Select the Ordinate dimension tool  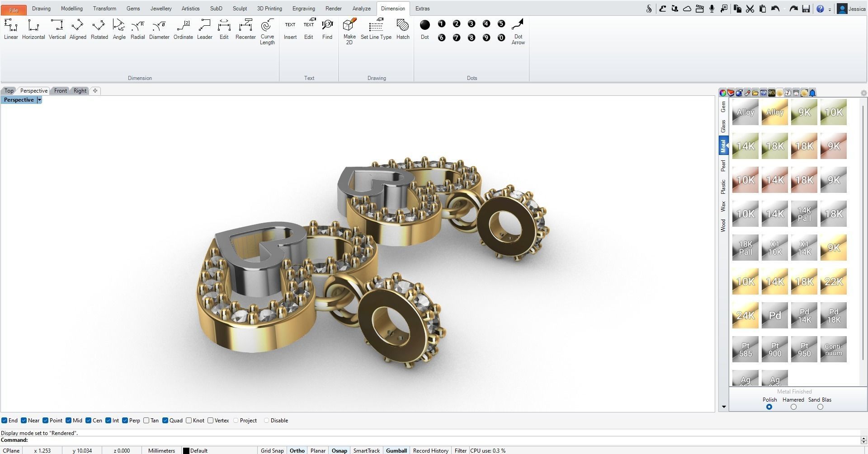coord(183,29)
